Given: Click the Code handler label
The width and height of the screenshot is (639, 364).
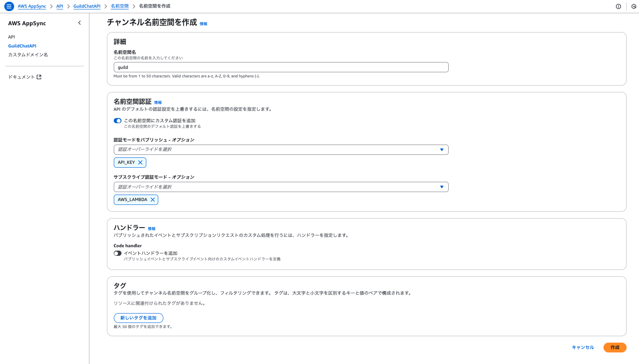Looking at the screenshot, I should pos(127,246).
